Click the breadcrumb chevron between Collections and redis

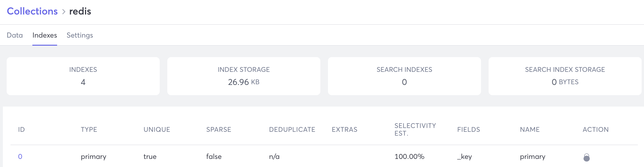pos(63,11)
